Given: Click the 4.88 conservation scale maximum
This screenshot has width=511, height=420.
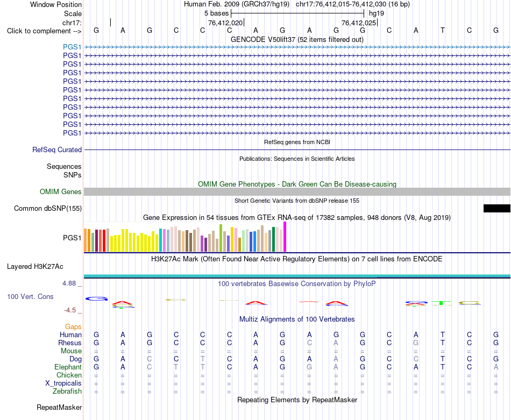Looking at the screenshot, I should [69, 283].
